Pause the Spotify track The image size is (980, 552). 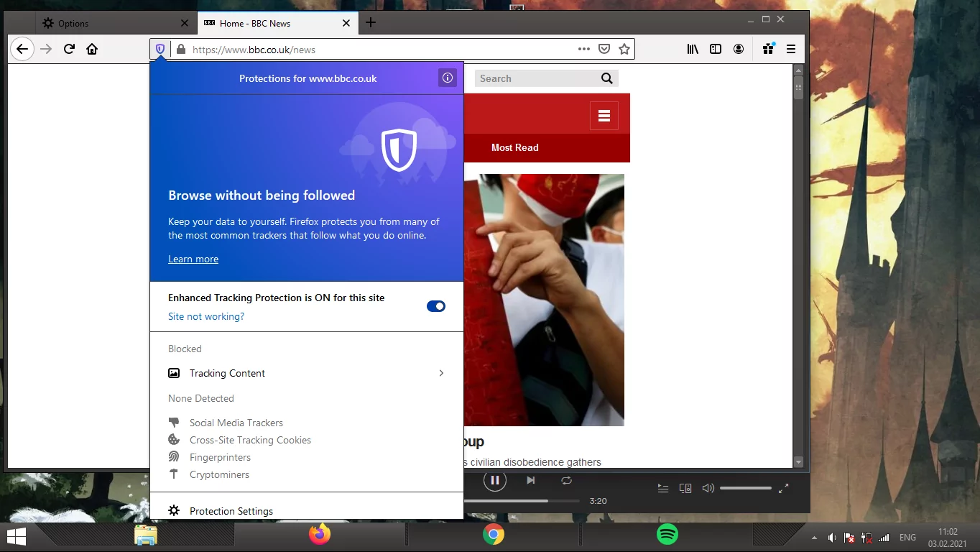495,480
